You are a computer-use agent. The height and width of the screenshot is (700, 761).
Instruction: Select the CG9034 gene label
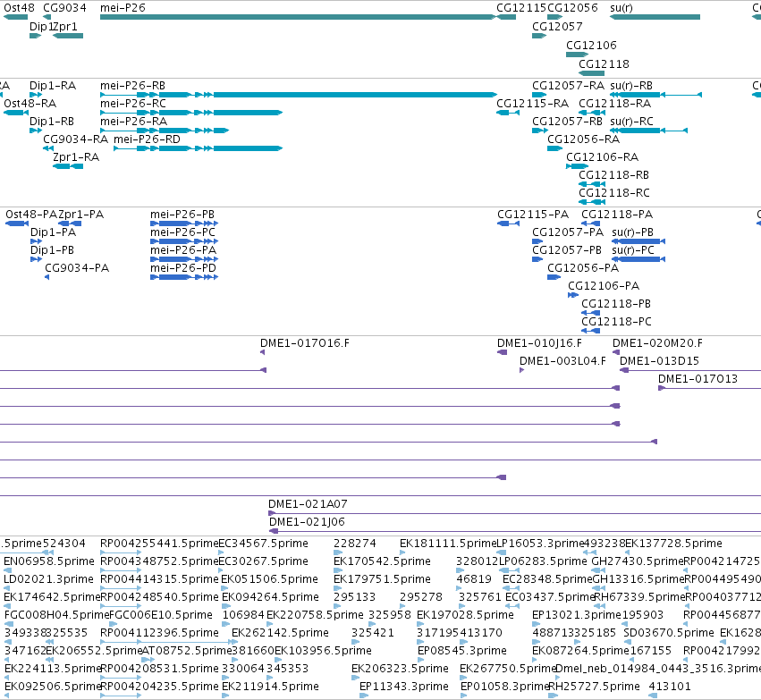coord(64,8)
